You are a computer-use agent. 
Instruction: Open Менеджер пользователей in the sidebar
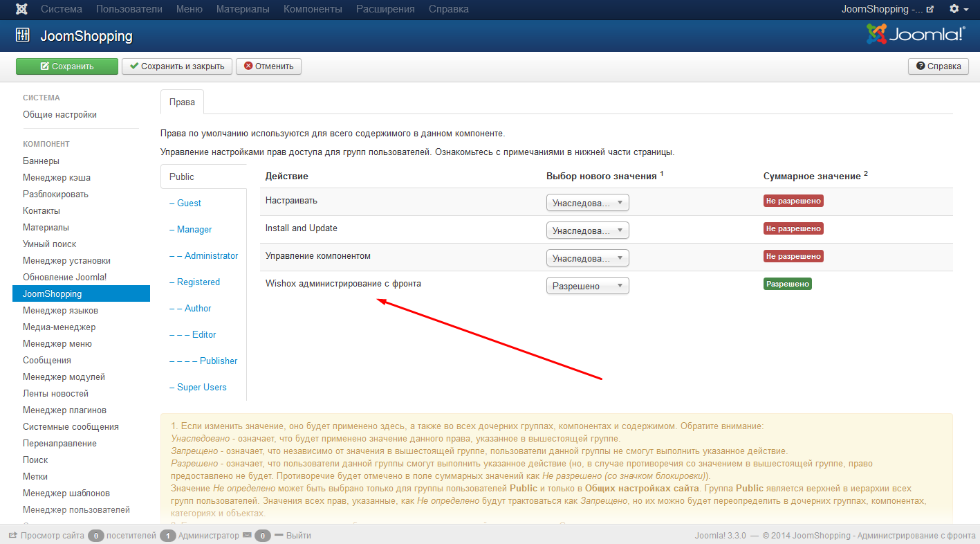[76, 510]
